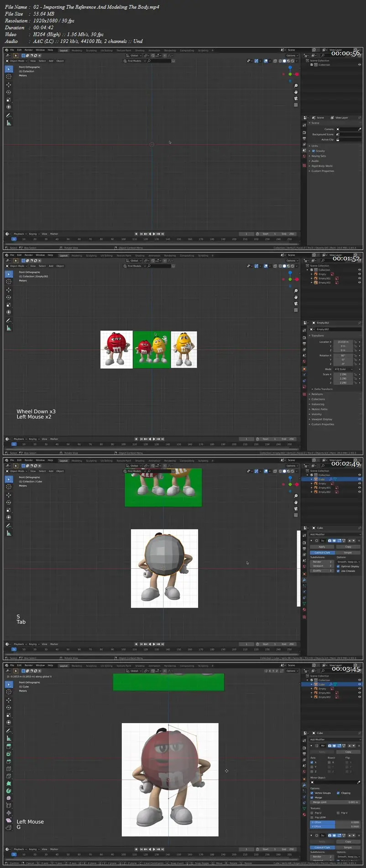Switch perspective/orthographic grid icon in 00:00:56 viewport
Image resolution: width=366 pixels, height=868 pixels.
(x=296, y=105)
